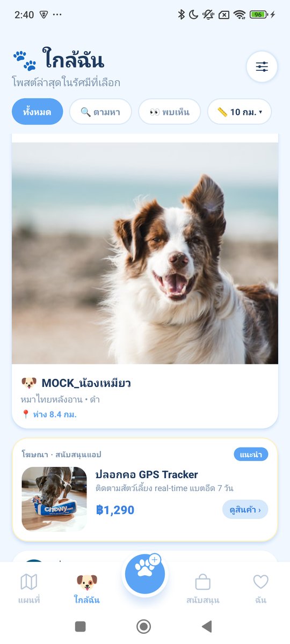This screenshot has height=644, width=290.
Task: Open the dog photo in post
Action: (x=145, y=253)
